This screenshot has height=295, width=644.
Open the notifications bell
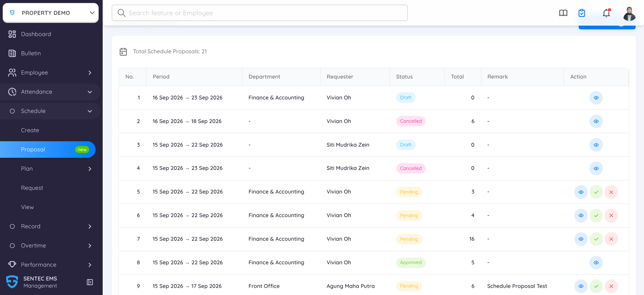(x=606, y=13)
